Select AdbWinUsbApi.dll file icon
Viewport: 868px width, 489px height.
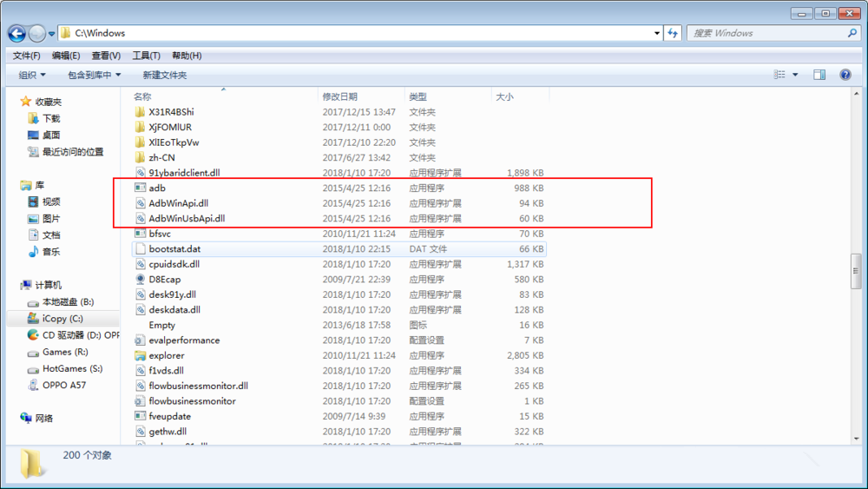tap(140, 218)
